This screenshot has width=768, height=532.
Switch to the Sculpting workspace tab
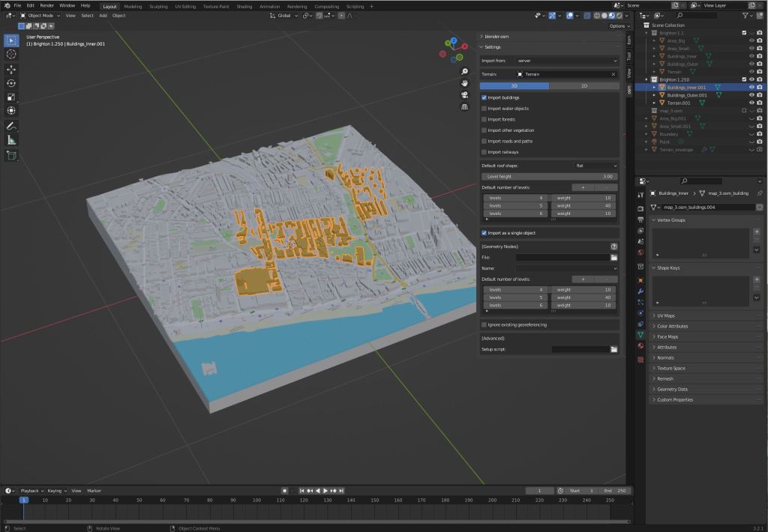pyautogui.click(x=158, y=6)
